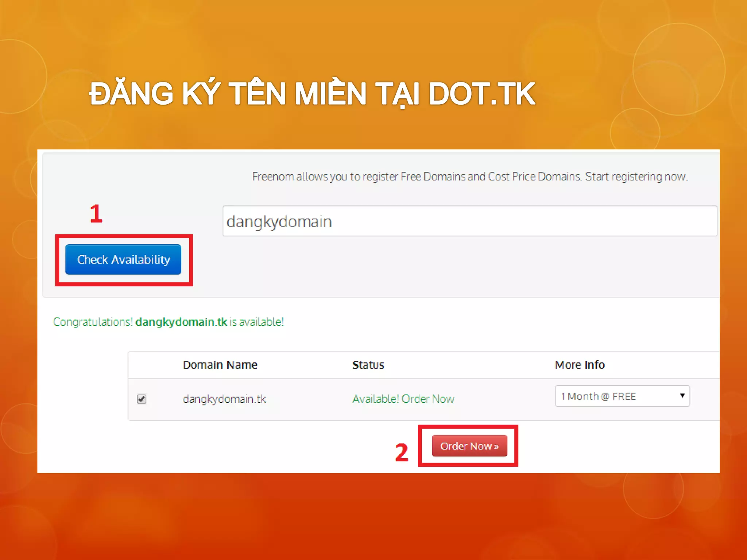747x560 pixels.
Task: Click the Status column header
Action: (x=368, y=365)
